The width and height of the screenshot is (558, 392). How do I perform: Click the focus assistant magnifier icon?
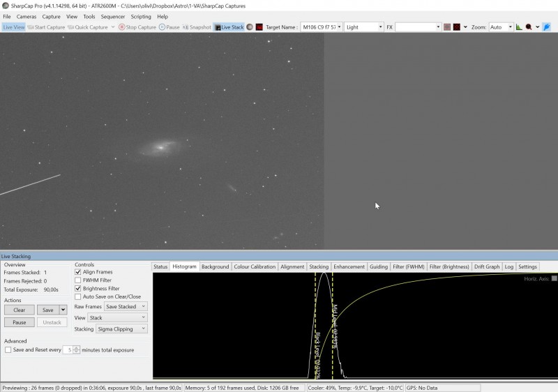529,27
